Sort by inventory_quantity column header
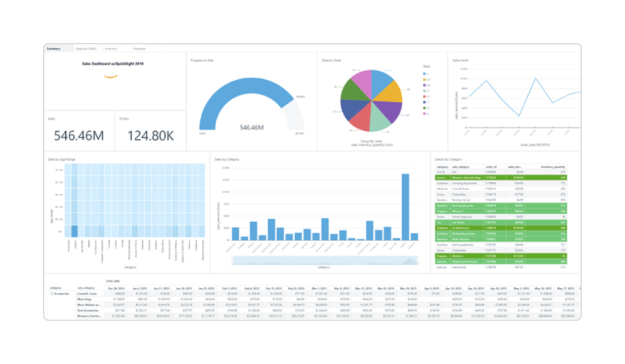The height and width of the screenshot is (364, 625). click(555, 167)
